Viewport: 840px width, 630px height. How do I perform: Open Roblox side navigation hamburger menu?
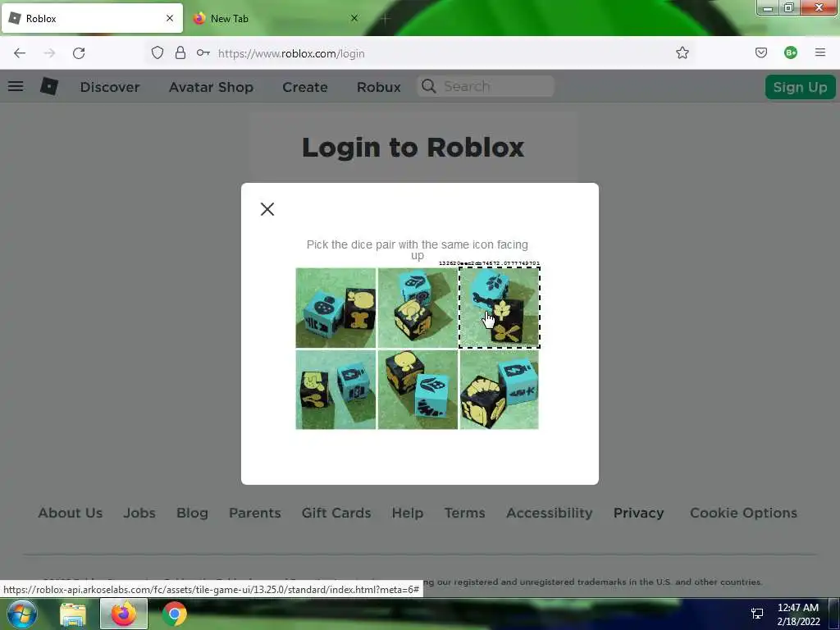pos(16,86)
